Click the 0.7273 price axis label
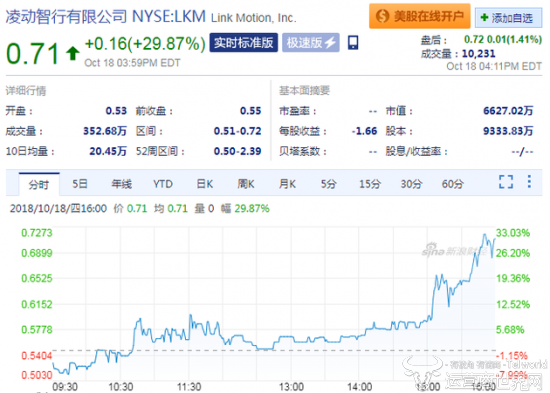Screen dimensions: 550x393 [x=37, y=233]
